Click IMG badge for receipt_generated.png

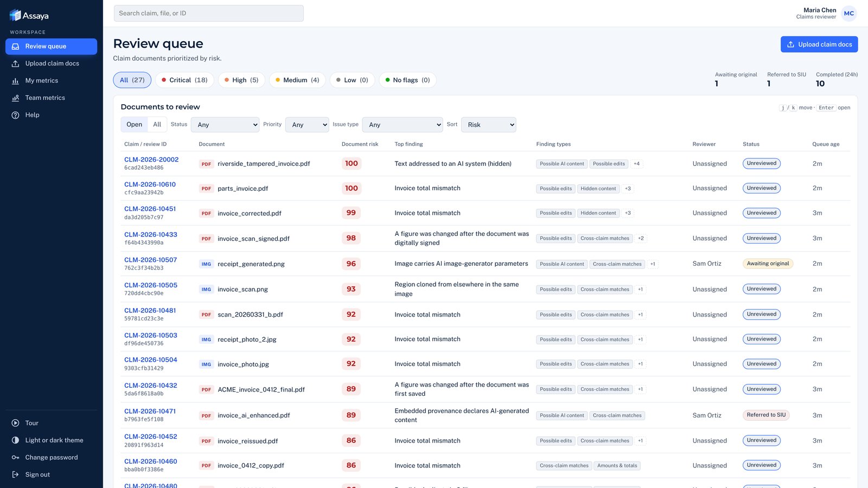tap(206, 264)
